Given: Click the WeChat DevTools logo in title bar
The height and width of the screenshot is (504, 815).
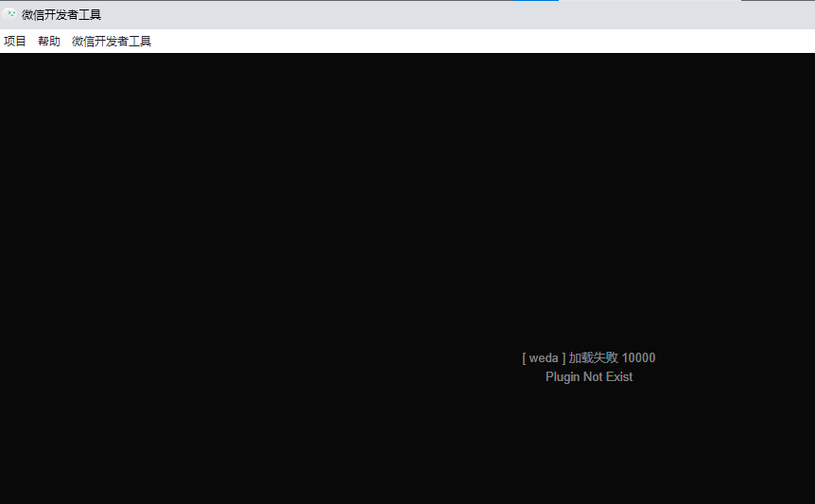Looking at the screenshot, I should tap(9, 14).
